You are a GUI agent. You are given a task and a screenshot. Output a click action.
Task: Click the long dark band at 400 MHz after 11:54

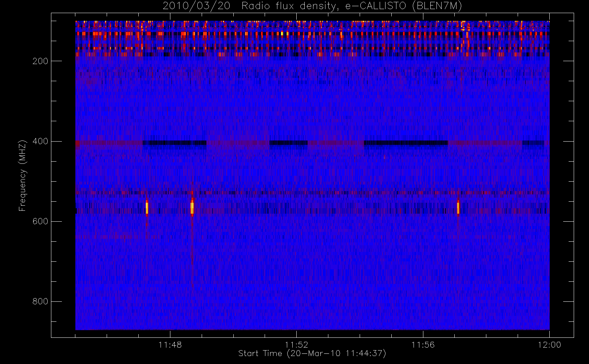[x=406, y=143]
